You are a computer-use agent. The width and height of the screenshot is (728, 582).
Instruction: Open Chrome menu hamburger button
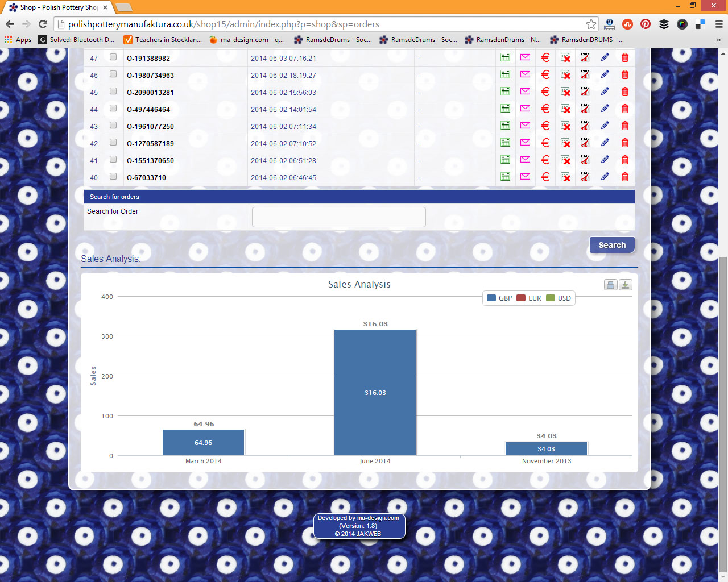point(718,24)
